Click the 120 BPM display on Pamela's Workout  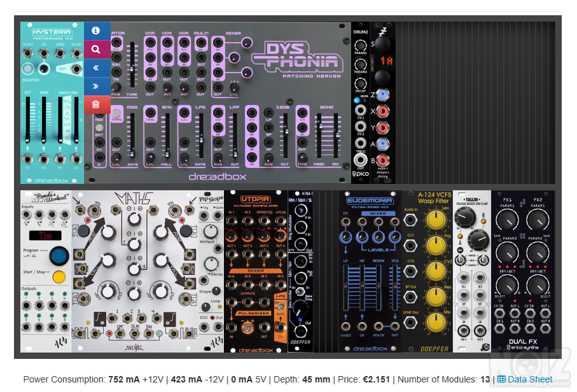coord(45,236)
